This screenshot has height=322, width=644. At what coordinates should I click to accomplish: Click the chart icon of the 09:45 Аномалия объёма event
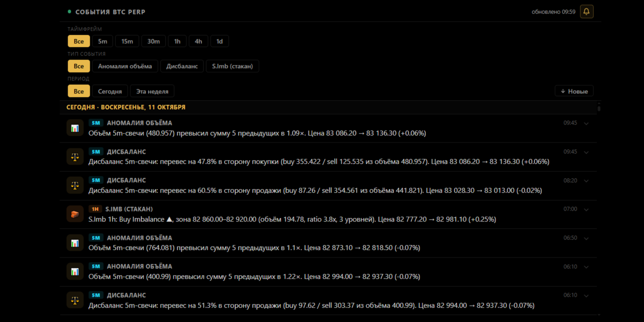pos(75,128)
